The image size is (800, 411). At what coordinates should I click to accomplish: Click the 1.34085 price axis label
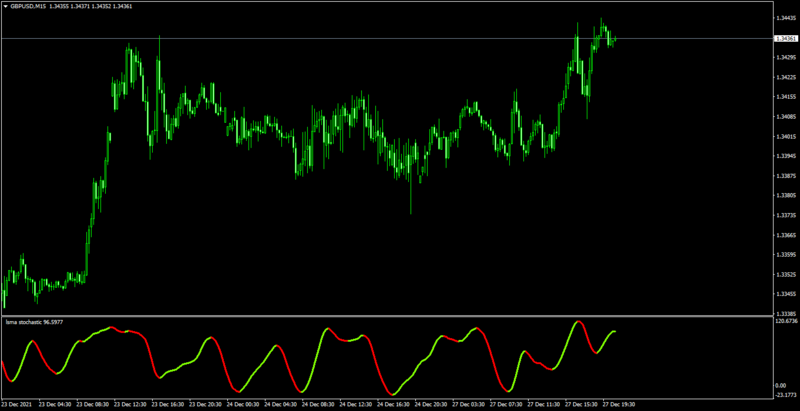coord(786,117)
